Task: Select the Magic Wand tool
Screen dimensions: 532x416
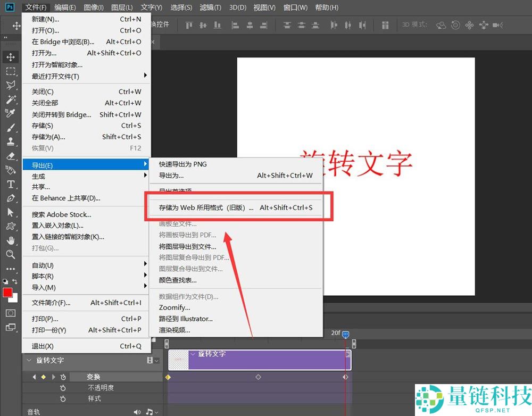Action: [x=10, y=99]
